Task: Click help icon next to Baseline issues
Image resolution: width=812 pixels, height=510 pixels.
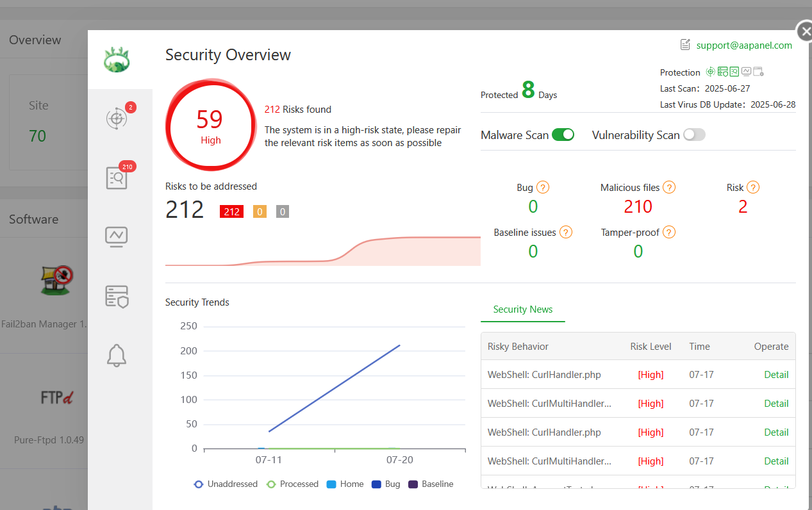Action: click(x=566, y=233)
